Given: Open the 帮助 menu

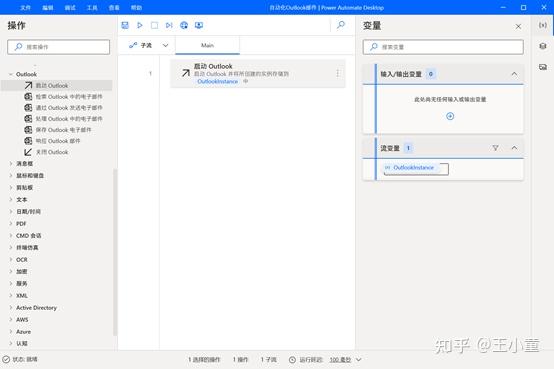Looking at the screenshot, I should coord(136,7).
